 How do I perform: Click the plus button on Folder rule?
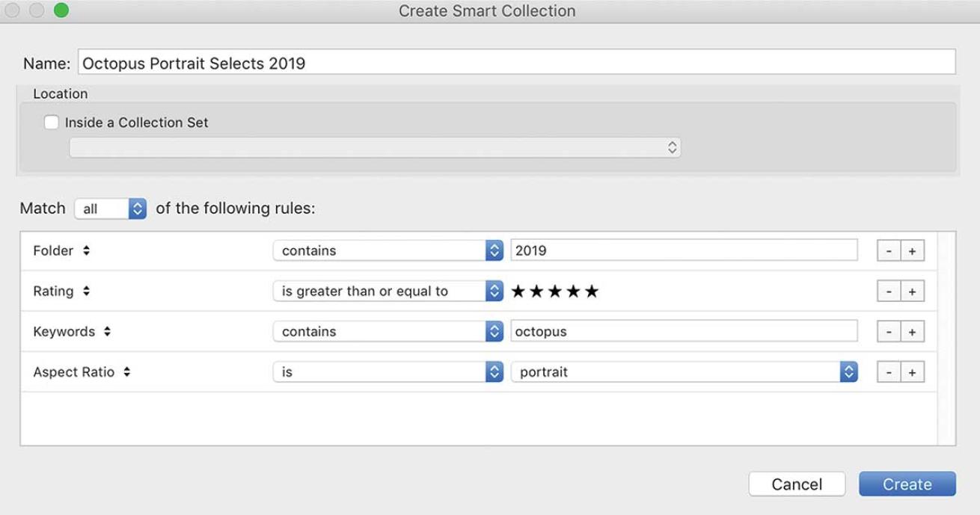pyautogui.click(x=912, y=251)
